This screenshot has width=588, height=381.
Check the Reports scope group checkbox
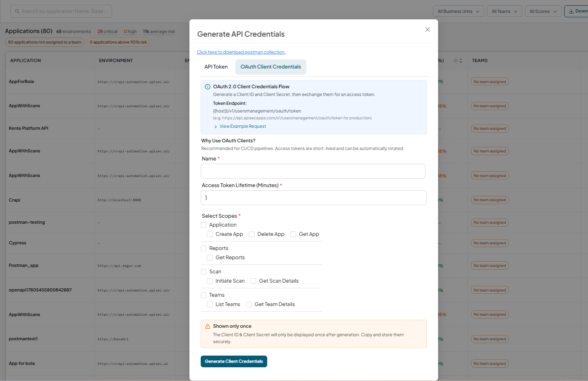coord(204,248)
